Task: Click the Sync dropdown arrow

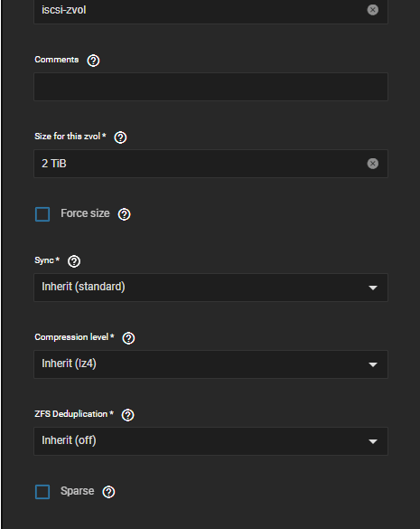Action: [373, 288]
